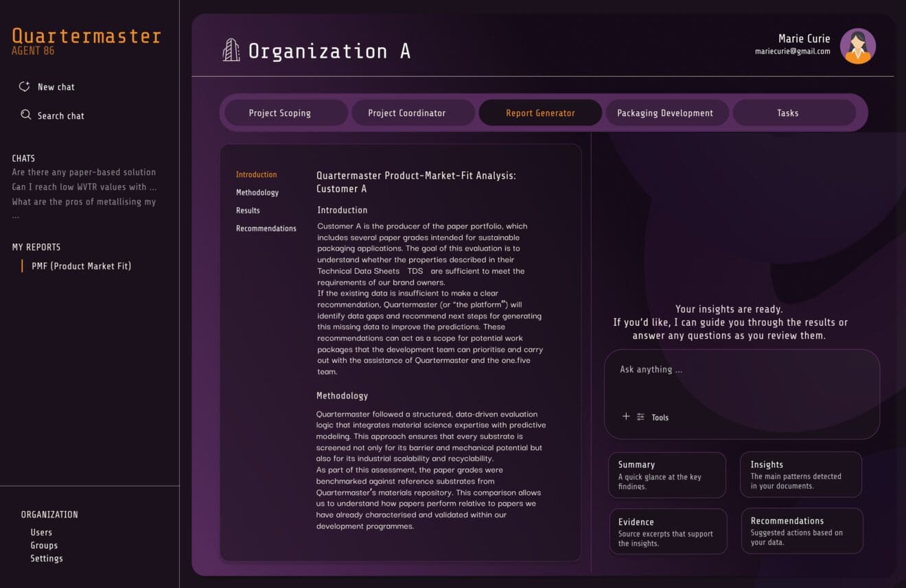Open Marie Curie's profile avatar

click(x=857, y=46)
